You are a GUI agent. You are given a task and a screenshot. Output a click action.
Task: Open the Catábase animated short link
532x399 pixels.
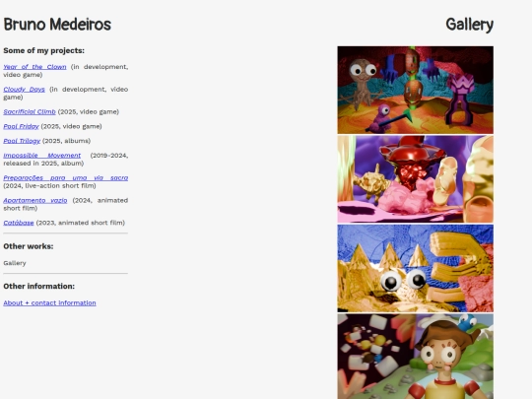click(x=19, y=223)
